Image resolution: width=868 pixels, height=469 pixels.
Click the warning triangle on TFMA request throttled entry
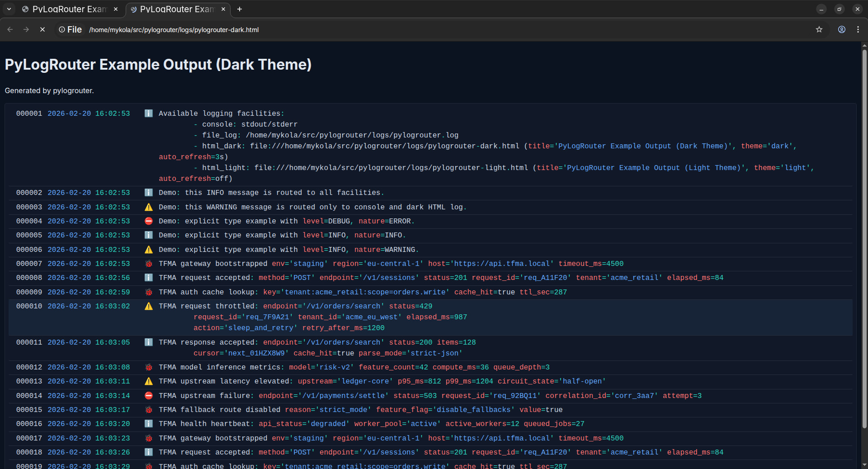pyautogui.click(x=148, y=306)
